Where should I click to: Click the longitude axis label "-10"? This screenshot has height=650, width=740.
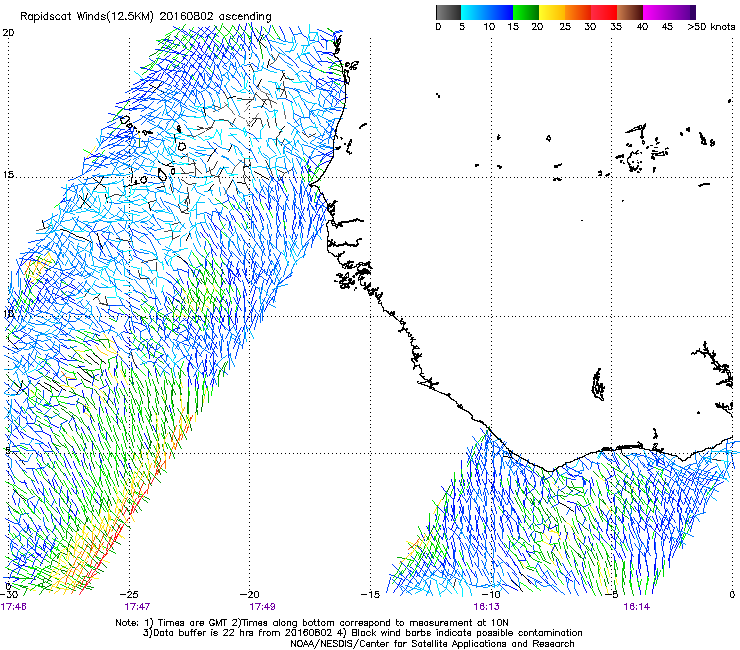(490, 595)
